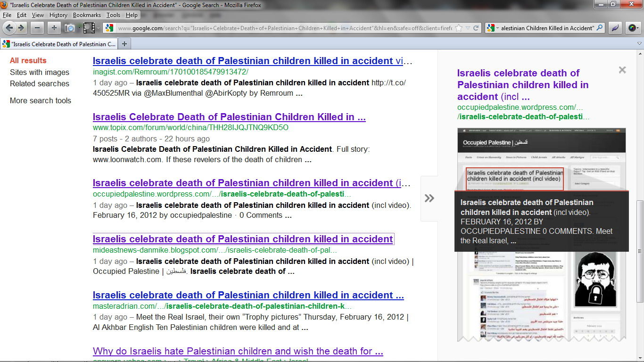Click the padlock face cartoon in preview
Image resolution: width=644 pixels, height=362 pixels.
595,279
